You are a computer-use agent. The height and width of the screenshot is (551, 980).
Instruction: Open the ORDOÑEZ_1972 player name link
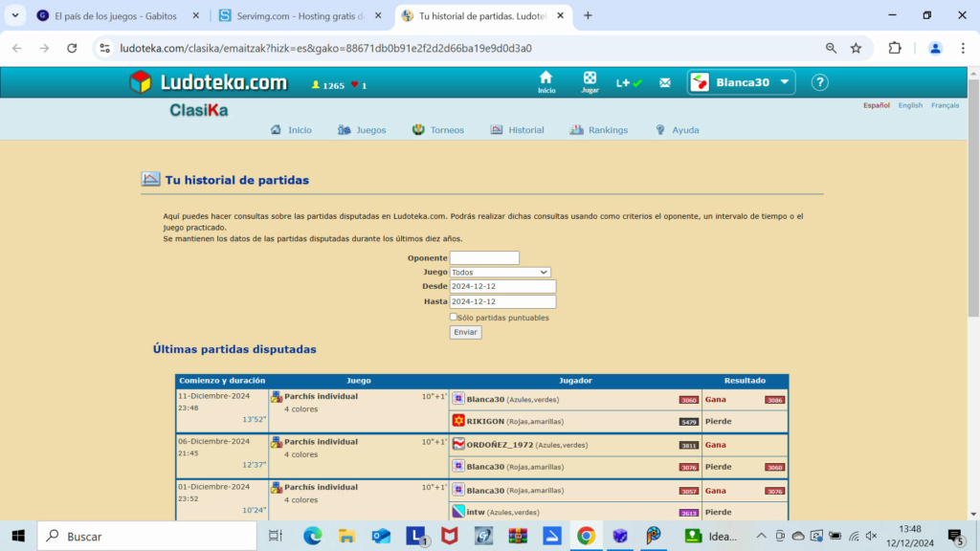coord(500,445)
